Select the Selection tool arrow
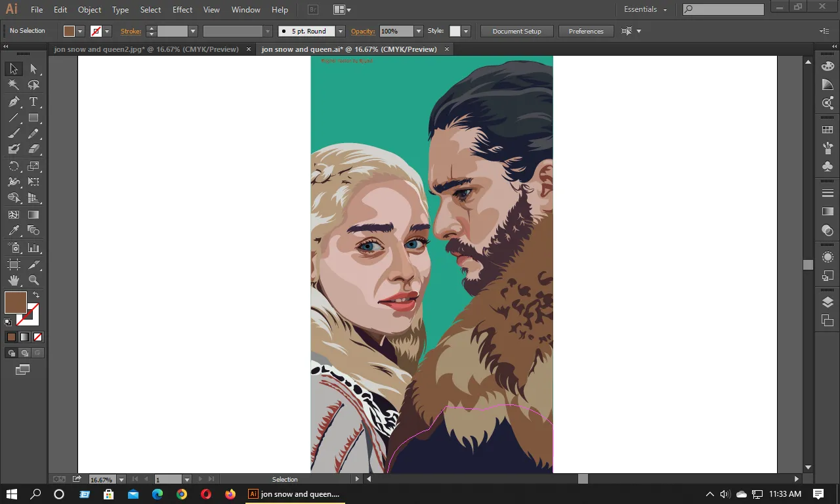This screenshot has width=840, height=504. pos(13,69)
